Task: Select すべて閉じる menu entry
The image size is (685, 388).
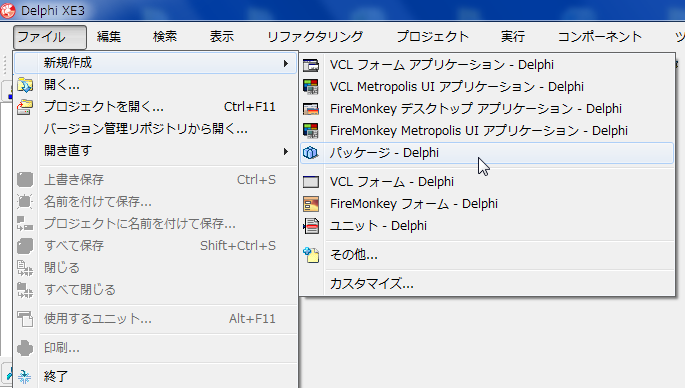Action: point(156,289)
